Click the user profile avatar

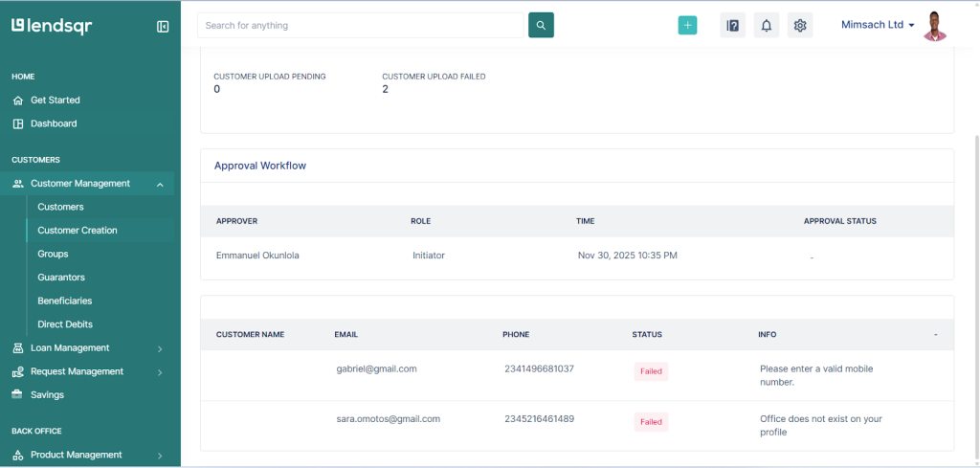click(935, 26)
